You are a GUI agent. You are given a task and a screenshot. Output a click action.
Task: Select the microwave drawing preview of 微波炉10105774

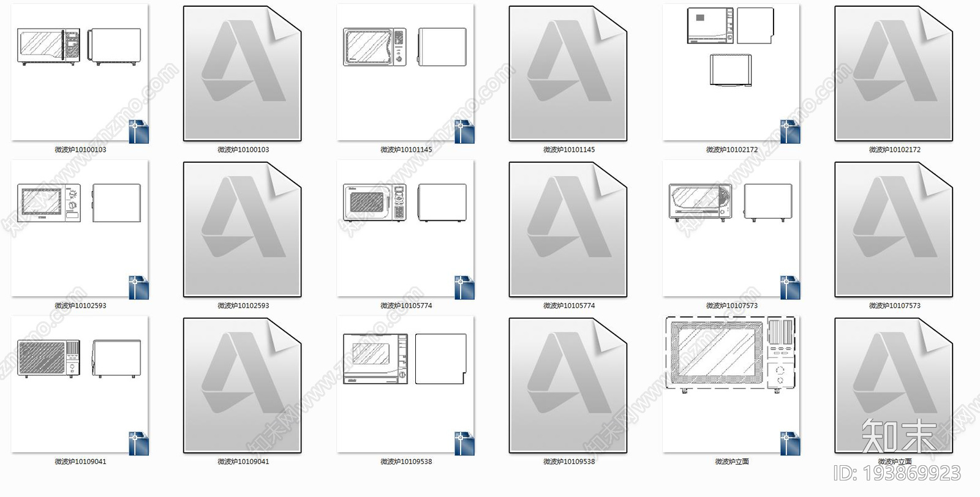tap(405, 230)
